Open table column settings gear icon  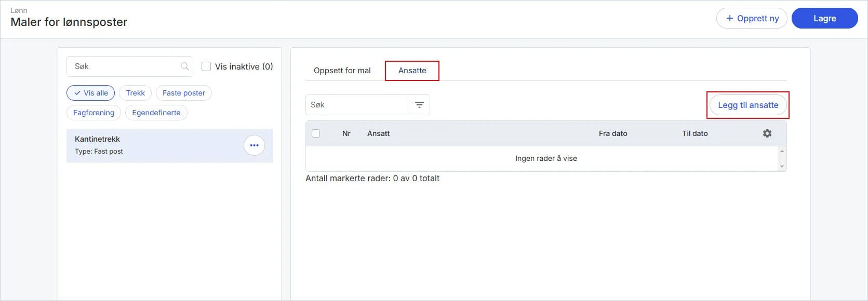[x=767, y=133]
